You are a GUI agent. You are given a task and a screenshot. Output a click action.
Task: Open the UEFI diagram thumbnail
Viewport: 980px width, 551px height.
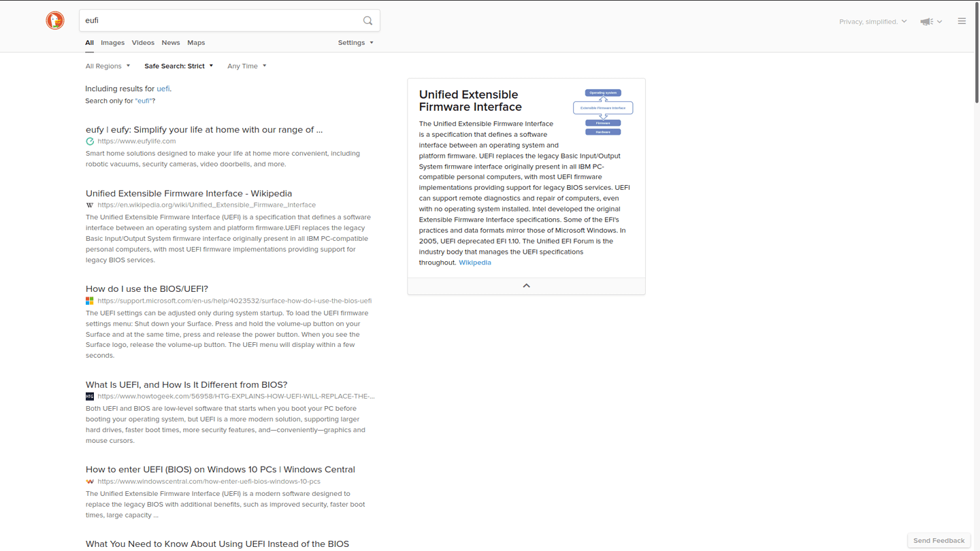(603, 112)
